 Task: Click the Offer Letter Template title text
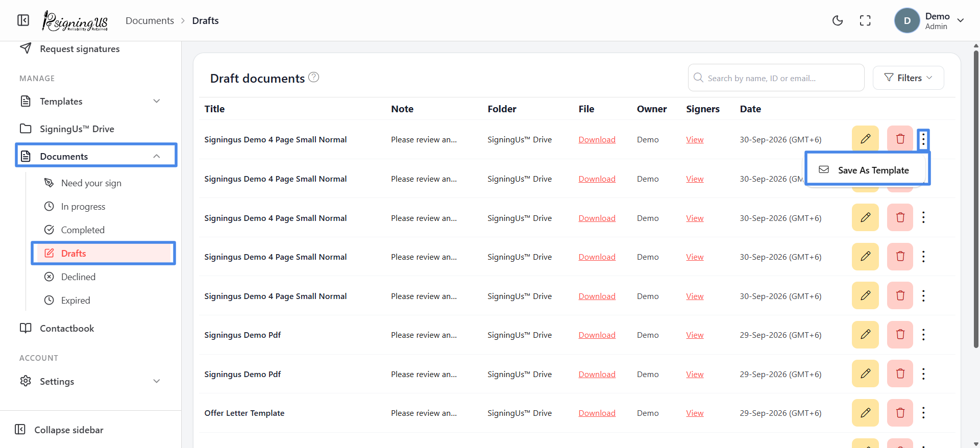244,413
